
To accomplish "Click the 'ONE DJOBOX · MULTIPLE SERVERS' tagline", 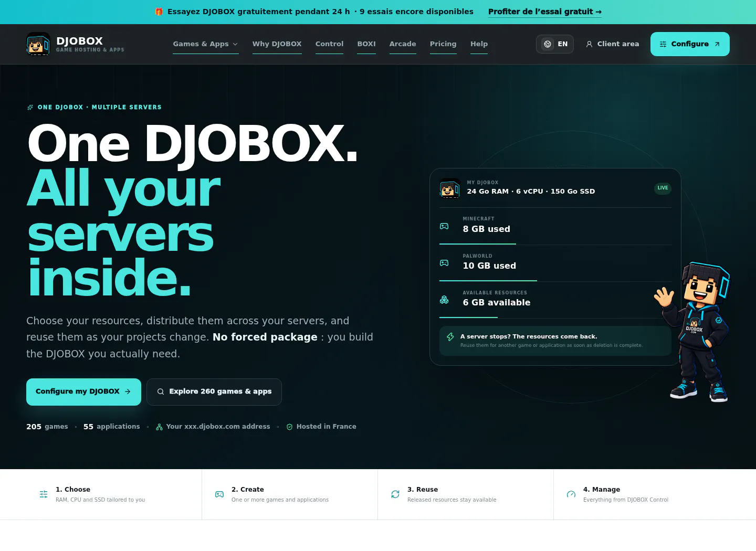I will click(100, 107).
